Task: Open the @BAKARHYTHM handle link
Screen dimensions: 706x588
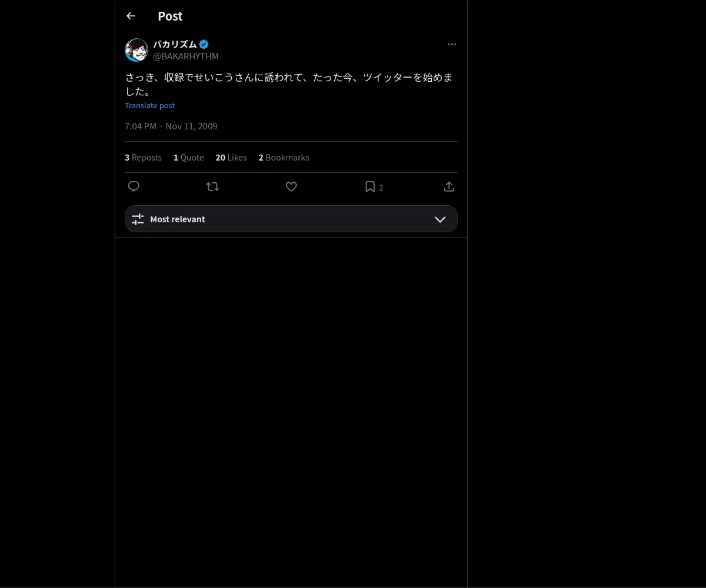Action: coord(186,56)
